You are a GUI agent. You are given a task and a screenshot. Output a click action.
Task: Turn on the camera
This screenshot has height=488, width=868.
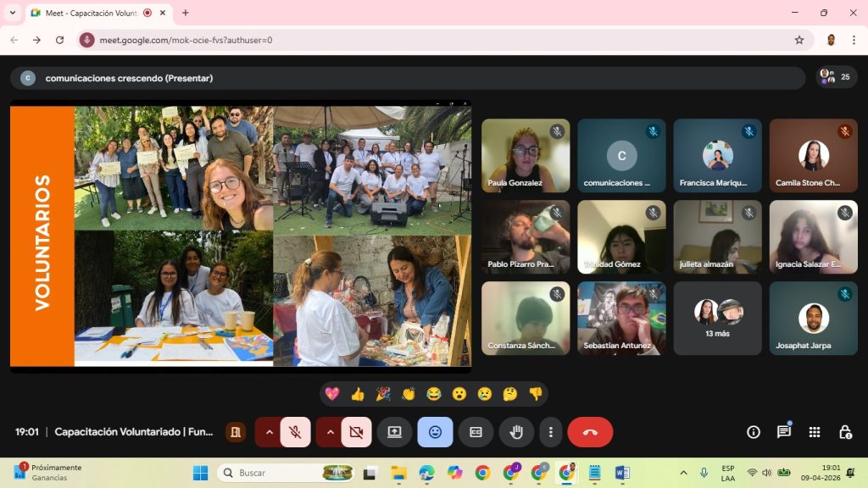click(356, 432)
